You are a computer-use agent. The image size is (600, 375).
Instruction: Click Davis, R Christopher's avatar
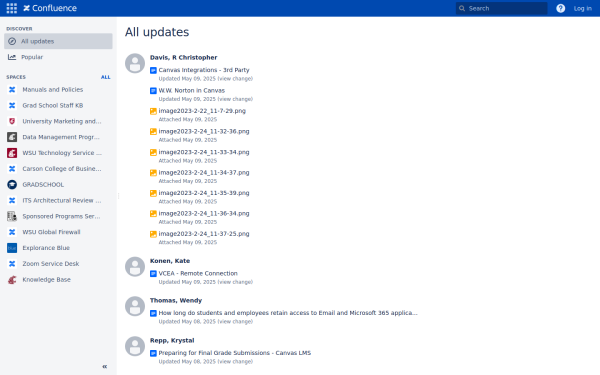135,63
